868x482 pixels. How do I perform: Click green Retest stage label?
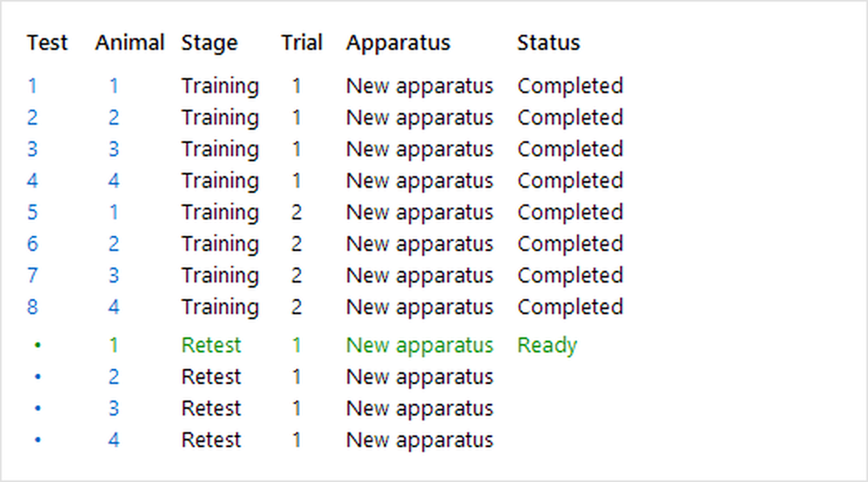(211, 346)
